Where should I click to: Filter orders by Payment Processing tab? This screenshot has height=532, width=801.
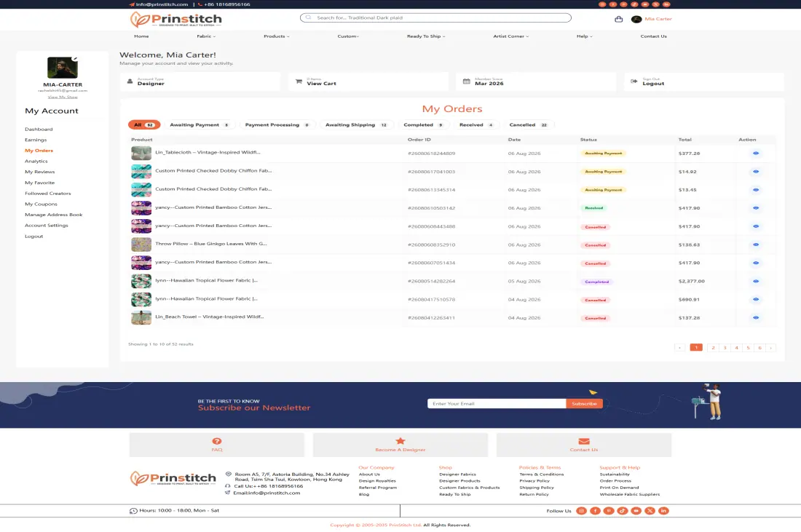[277, 124]
